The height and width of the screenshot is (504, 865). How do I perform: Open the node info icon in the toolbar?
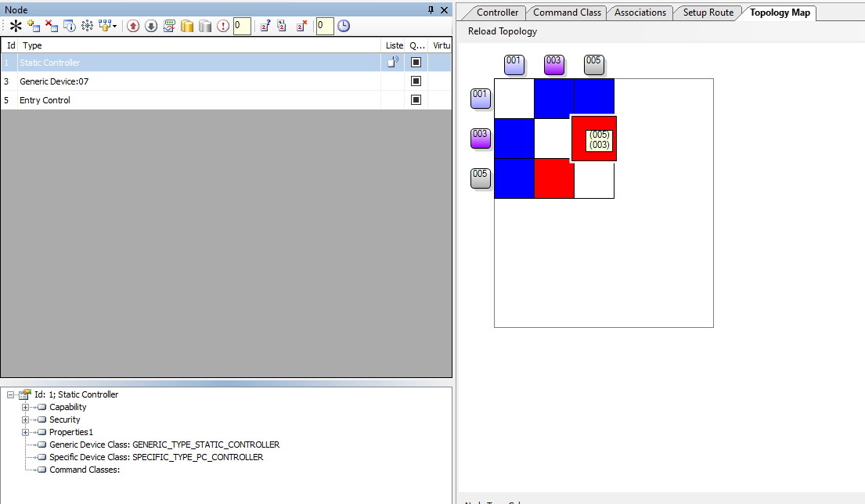[70, 26]
